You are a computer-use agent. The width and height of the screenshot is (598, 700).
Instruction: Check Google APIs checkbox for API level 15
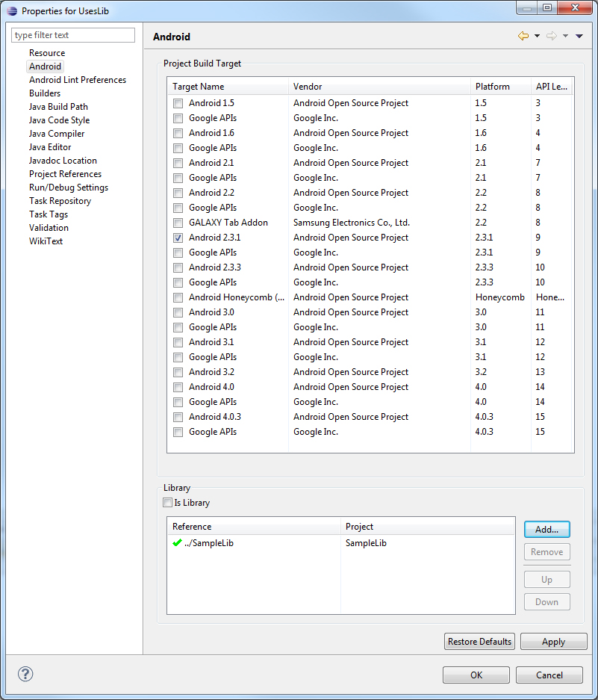(x=178, y=432)
